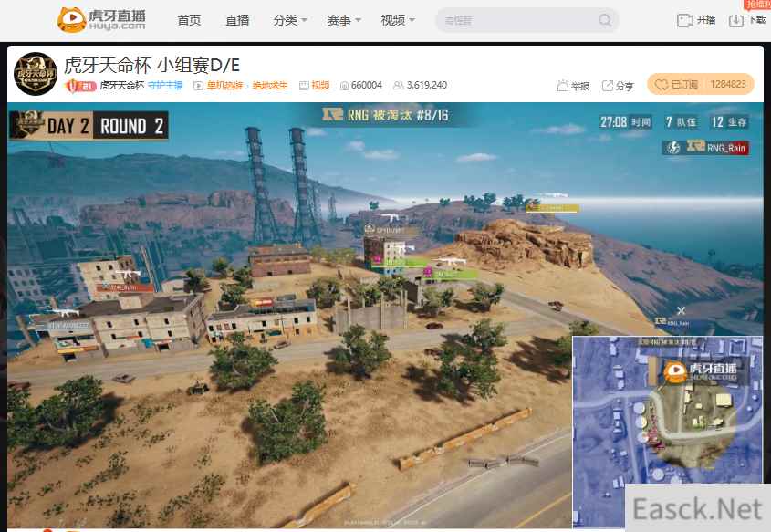Click into the search input field
This screenshot has width=771, height=532.
point(516,20)
